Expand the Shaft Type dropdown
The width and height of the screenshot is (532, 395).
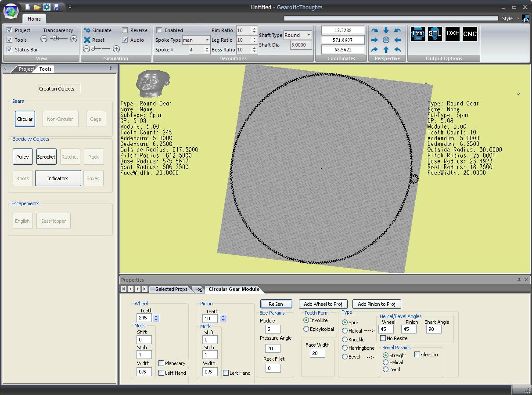(309, 35)
